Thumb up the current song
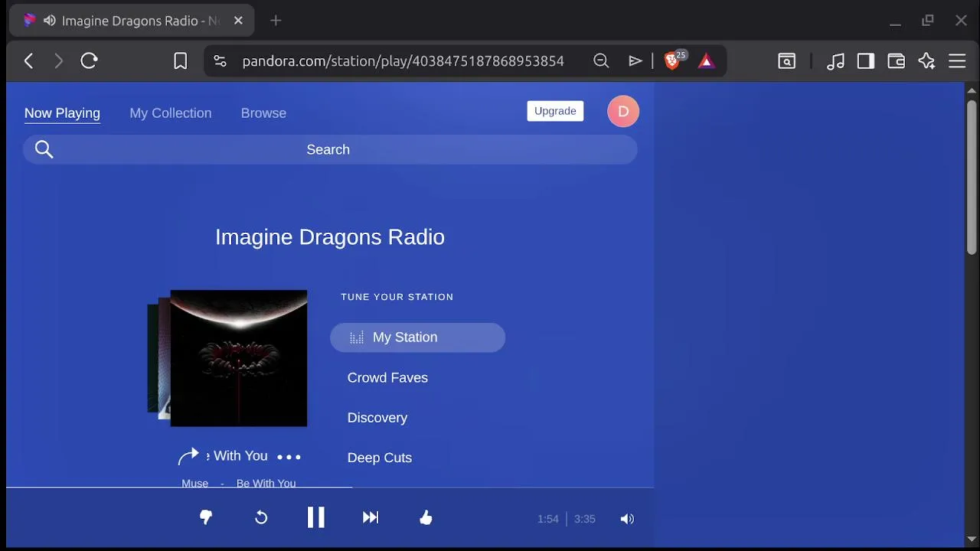Viewport: 980px width, 551px height. (x=426, y=518)
